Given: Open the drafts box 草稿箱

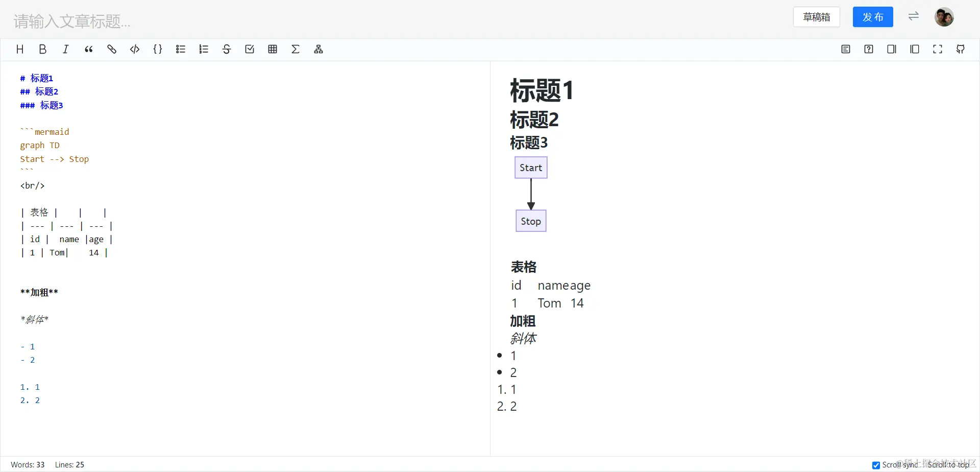Looking at the screenshot, I should point(817,17).
